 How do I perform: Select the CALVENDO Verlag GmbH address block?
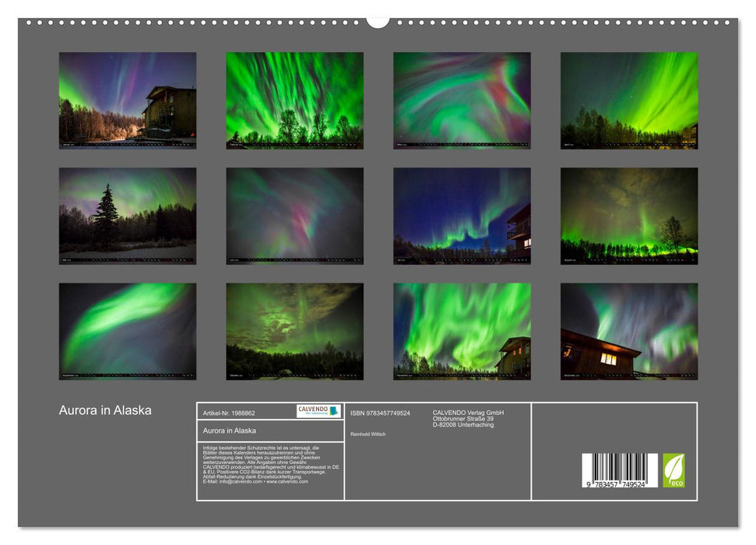click(469, 417)
